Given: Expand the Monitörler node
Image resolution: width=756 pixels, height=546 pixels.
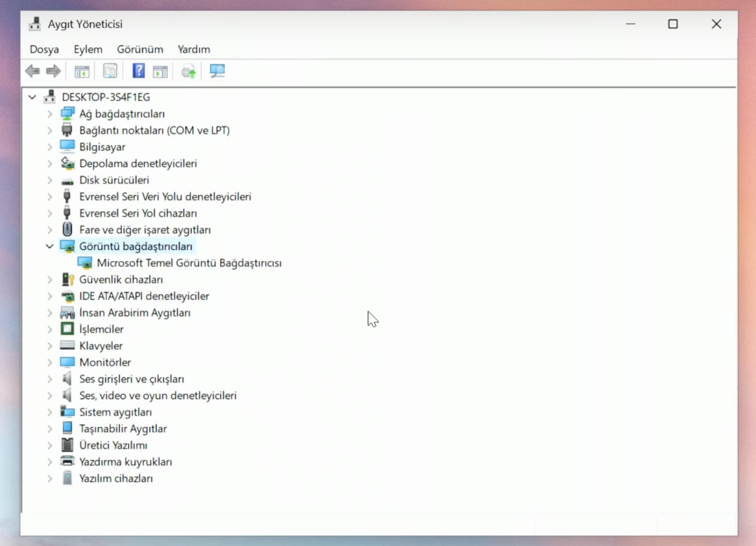Looking at the screenshot, I should [x=50, y=362].
